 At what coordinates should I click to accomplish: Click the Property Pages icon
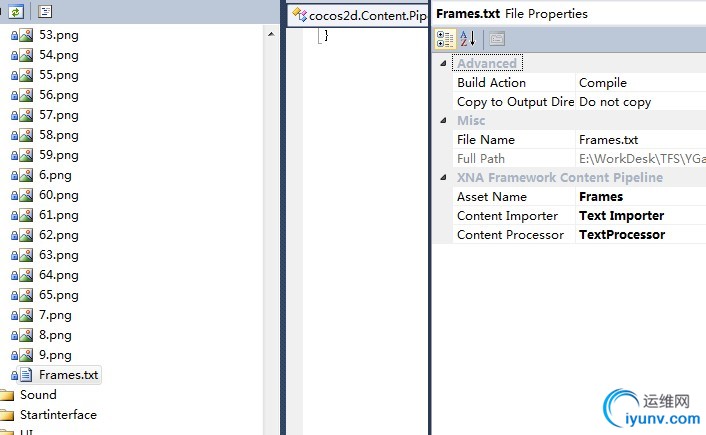(496, 39)
